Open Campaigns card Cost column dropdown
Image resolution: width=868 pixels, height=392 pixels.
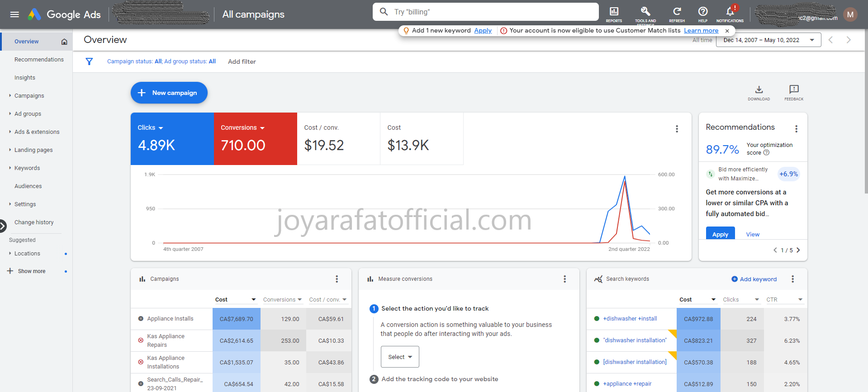(236, 300)
